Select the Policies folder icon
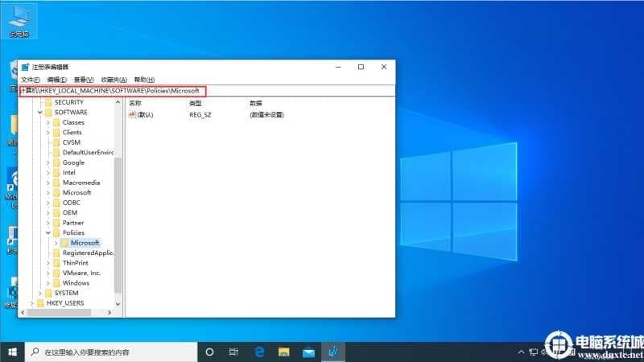644x362 pixels. (56, 232)
